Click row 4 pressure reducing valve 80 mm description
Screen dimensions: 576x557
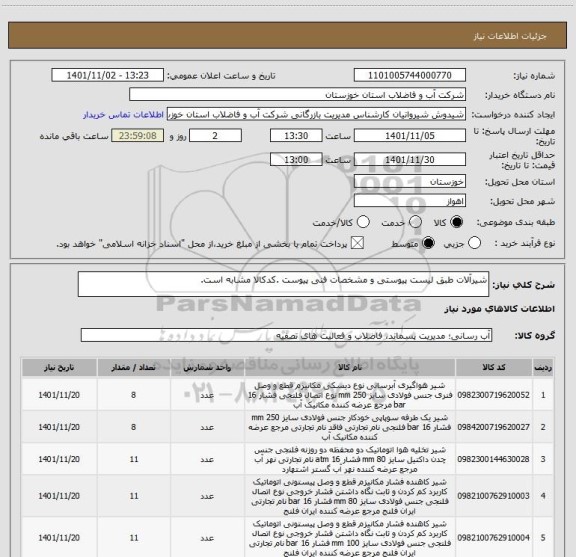point(349,496)
